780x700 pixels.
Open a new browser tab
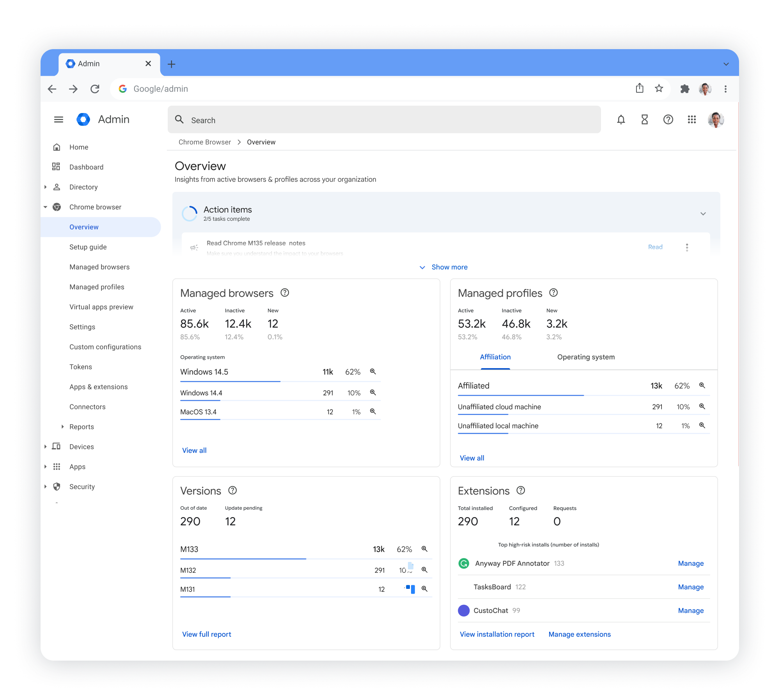171,64
